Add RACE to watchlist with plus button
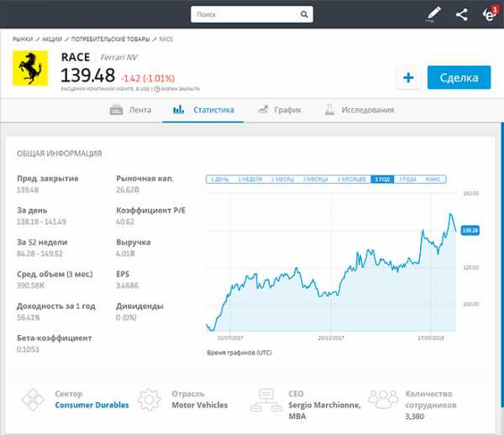The width and height of the screenshot is (504, 435). [x=408, y=77]
